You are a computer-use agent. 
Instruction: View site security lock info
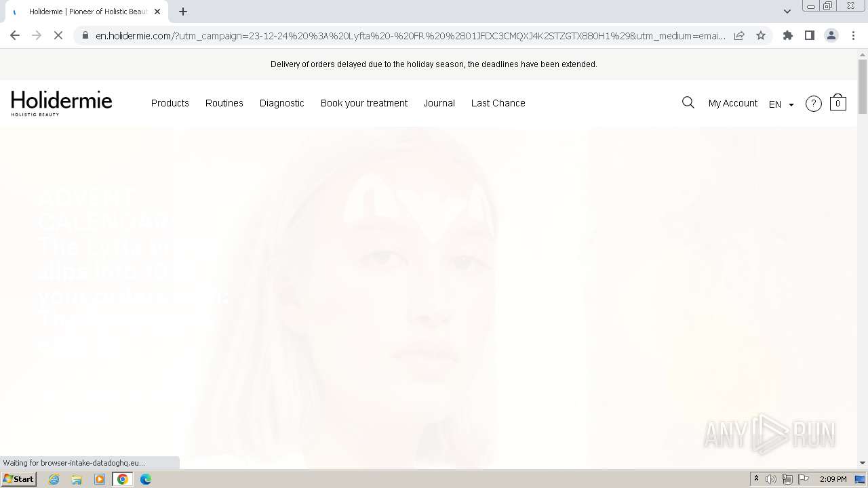pos(85,35)
